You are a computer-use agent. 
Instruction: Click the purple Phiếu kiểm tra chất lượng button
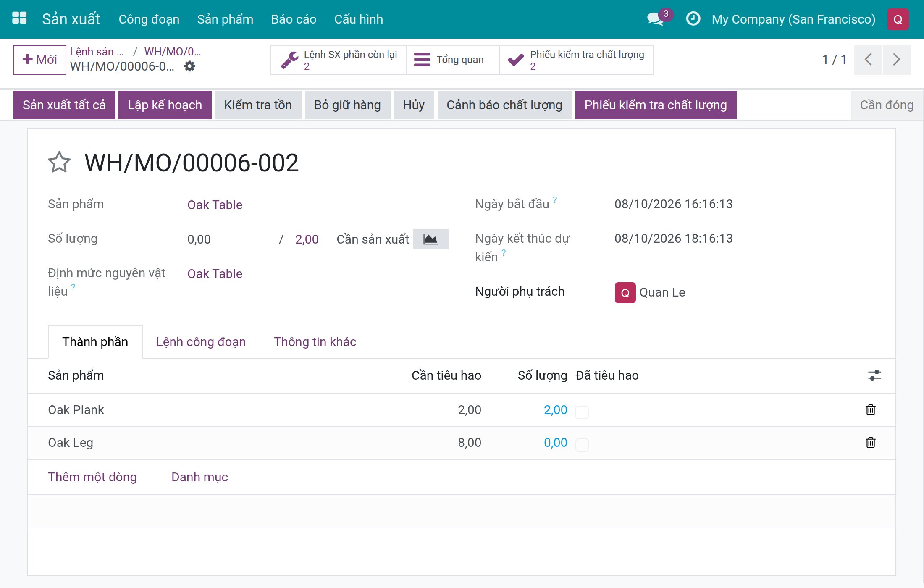coord(656,105)
